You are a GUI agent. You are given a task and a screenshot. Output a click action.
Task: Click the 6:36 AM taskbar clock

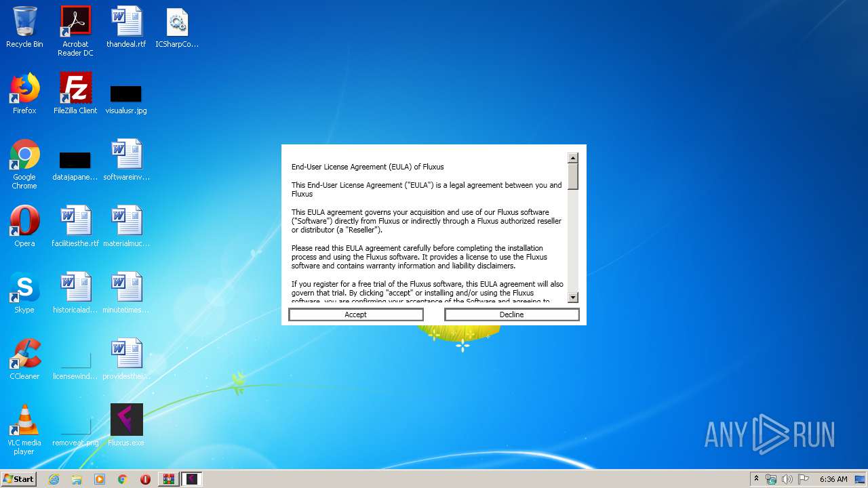[x=833, y=479]
